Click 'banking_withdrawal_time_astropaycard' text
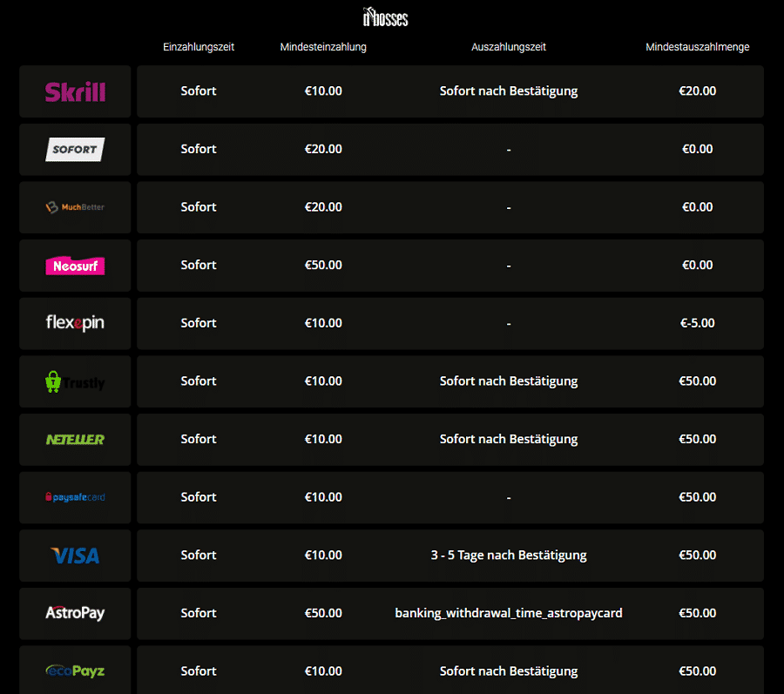 (x=509, y=613)
